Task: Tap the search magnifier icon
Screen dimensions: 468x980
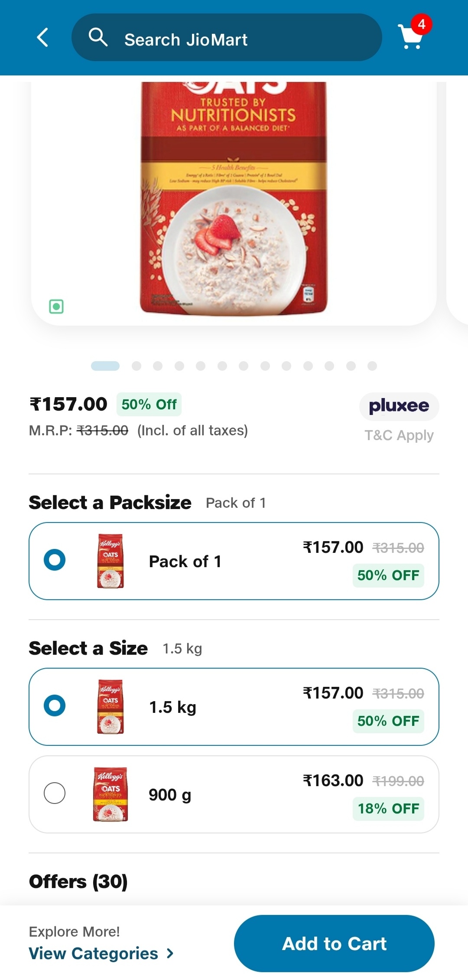Action: point(98,38)
